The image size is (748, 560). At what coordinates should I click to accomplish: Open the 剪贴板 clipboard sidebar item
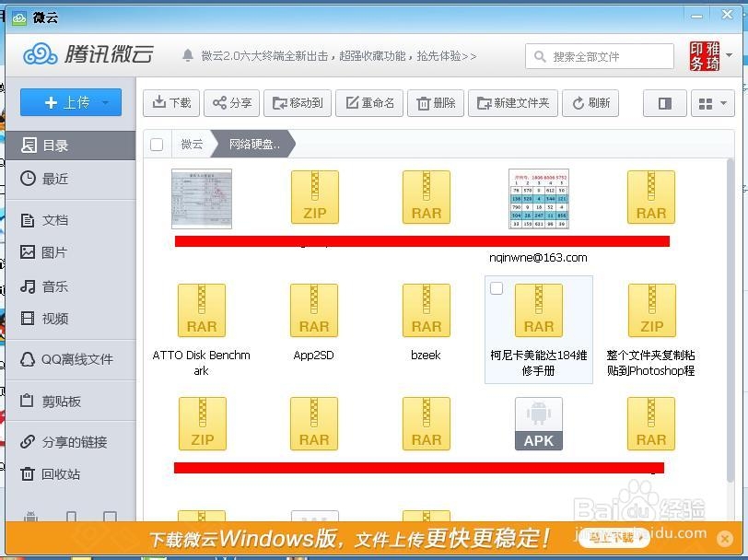tap(71, 402)
